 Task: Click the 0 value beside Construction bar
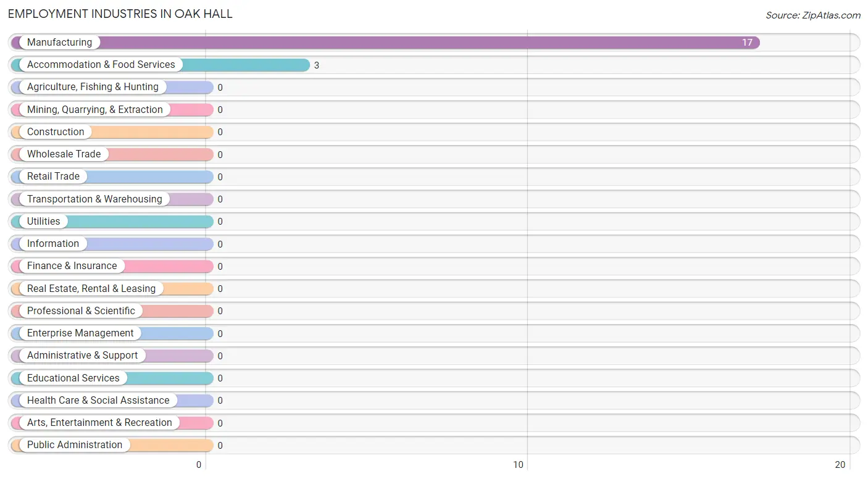tap(220, 132)
